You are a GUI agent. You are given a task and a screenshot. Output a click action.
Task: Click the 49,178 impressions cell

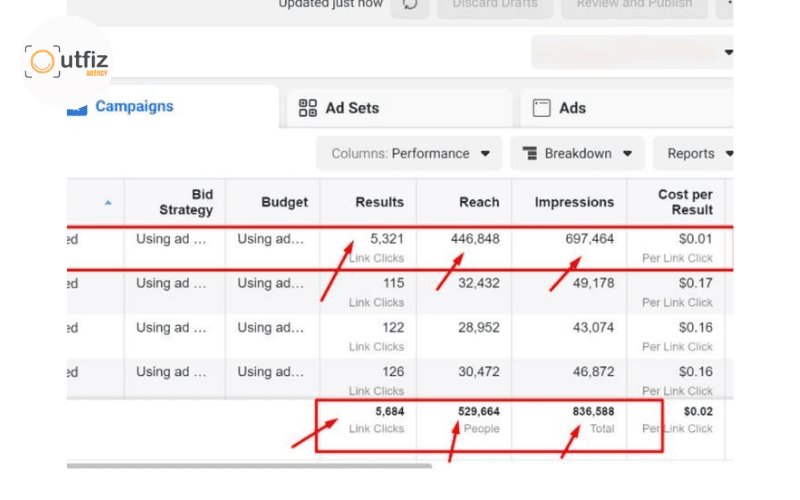(x=593, y=283)
